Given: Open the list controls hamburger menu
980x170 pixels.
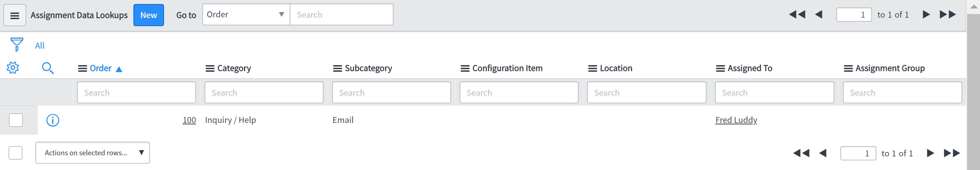Looking at the screenshot, I should (x=14, y=15).
